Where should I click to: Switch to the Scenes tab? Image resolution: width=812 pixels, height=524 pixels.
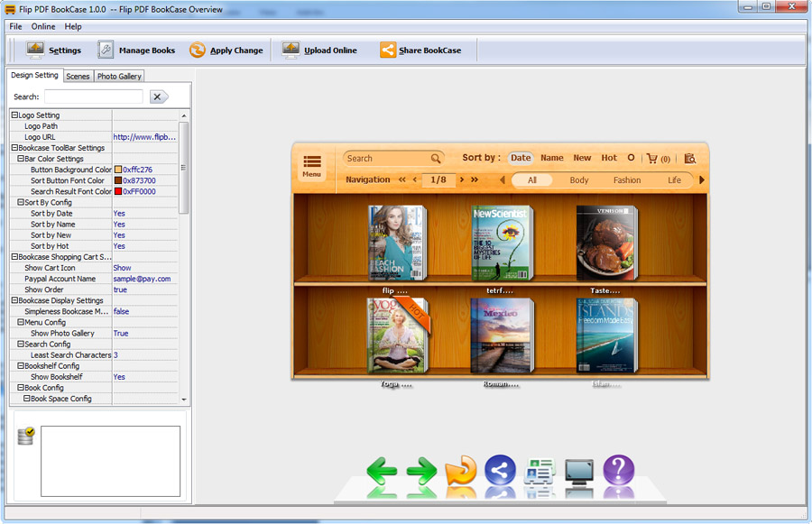coord(78,76)
